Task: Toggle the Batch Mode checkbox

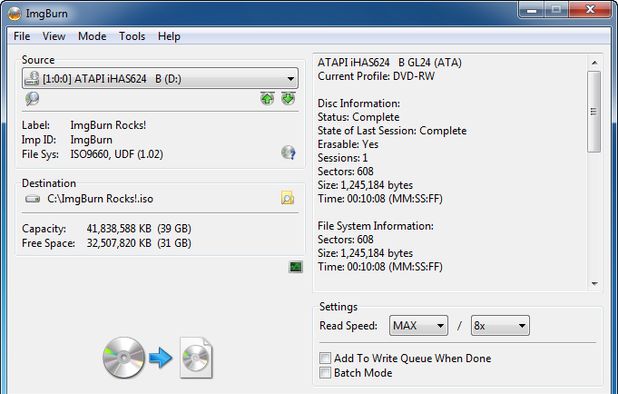Action: [x=325, y=373]
